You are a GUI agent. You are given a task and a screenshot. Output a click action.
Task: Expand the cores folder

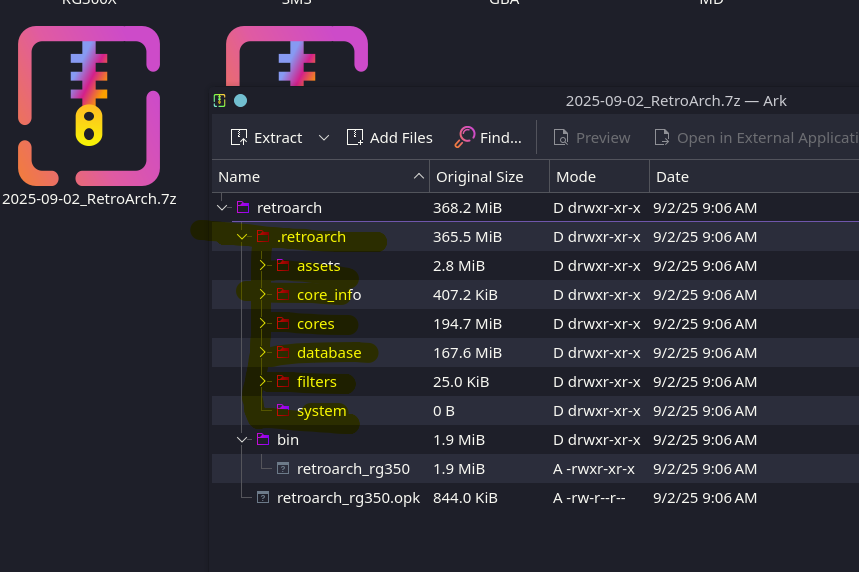point(262,324)
